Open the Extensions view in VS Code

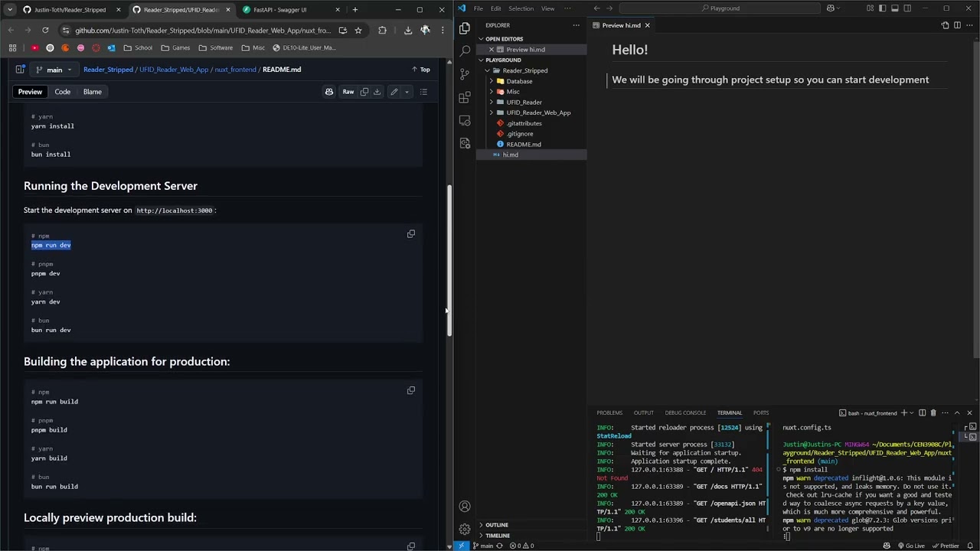pyautogui.click(x=465, y=97)
